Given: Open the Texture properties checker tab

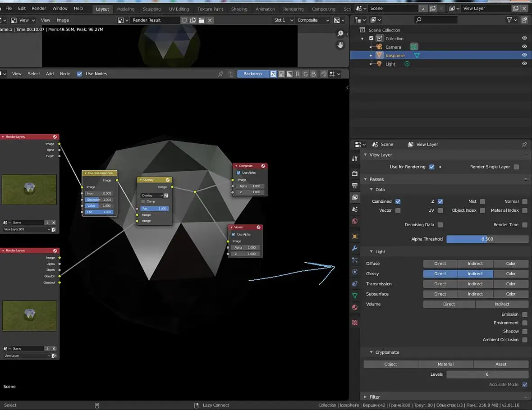Looking at the screenshot, I should pyautogui.click(x=355, y=323).
